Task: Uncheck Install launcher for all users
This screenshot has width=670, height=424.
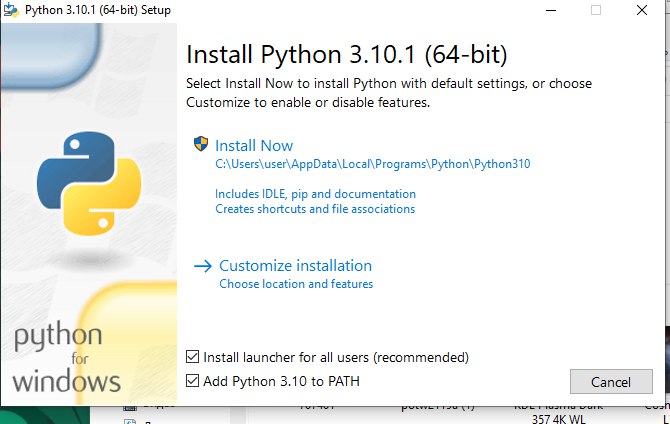Action: click(192, 356)
